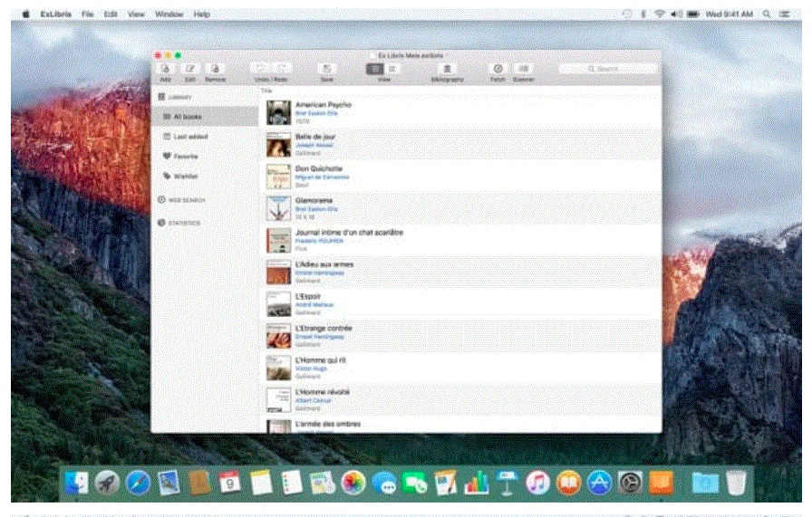Select the L'Espoir book title
Viewport: 812px width, 517px height.
click(x=307, y=297)
